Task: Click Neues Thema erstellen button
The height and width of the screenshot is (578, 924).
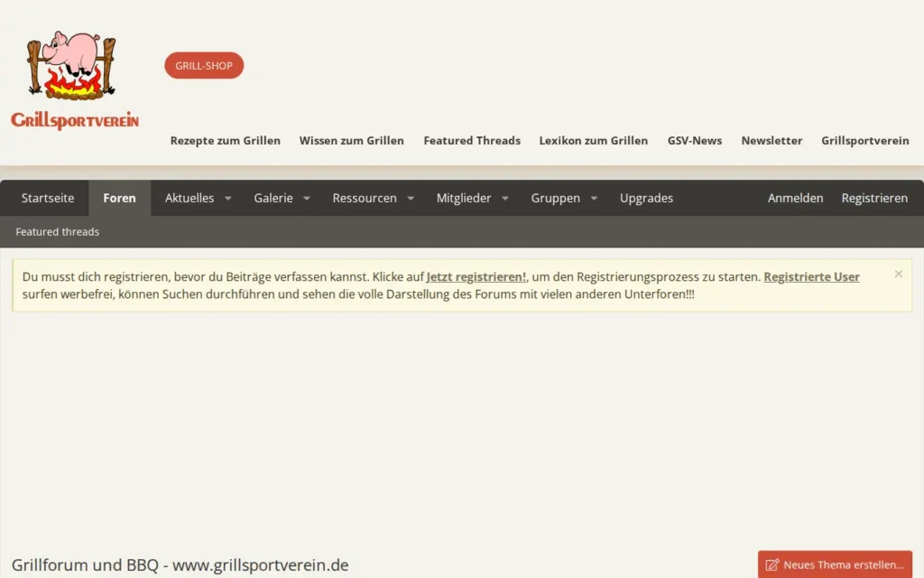Action: 835,564
